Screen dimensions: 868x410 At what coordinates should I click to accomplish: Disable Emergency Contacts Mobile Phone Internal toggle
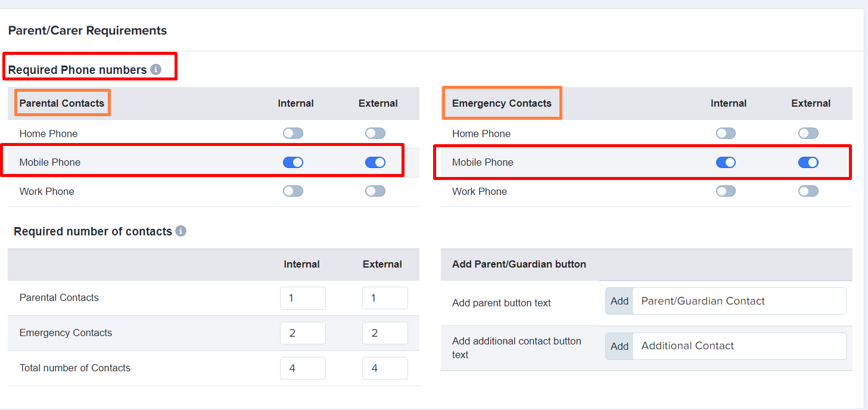726,162
